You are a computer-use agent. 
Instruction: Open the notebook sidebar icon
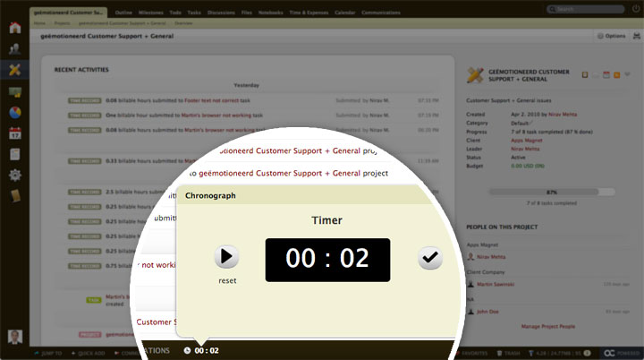[x=15, y=196]
